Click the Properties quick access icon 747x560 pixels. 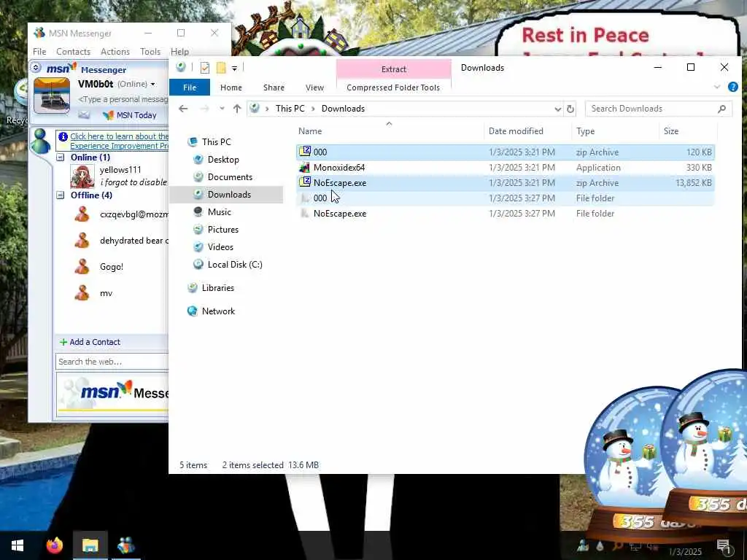205,68
